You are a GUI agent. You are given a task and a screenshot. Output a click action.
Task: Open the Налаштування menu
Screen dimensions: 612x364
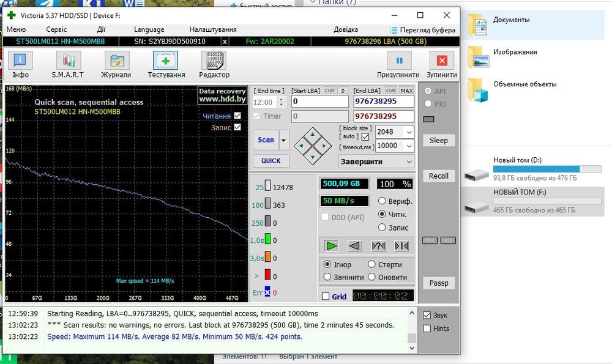tap(212, 29)
